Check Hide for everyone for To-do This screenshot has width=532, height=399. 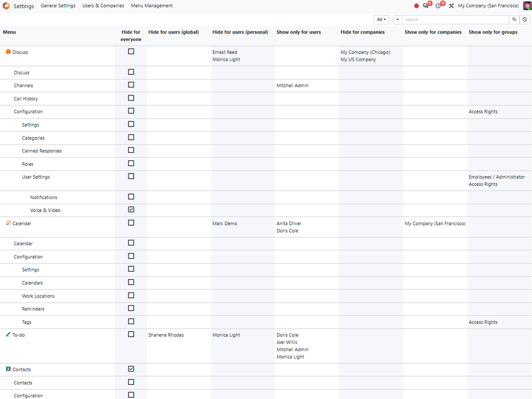(131, 334)
